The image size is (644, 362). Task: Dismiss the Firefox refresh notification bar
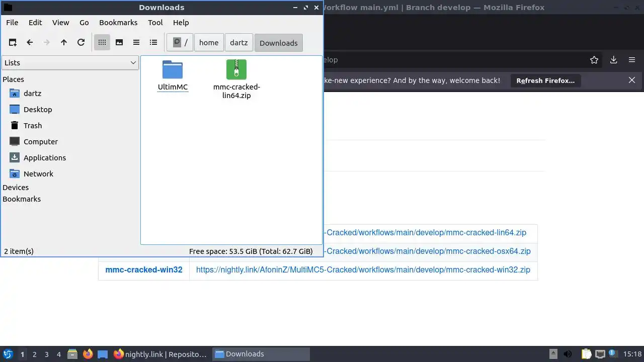[632, 80]
